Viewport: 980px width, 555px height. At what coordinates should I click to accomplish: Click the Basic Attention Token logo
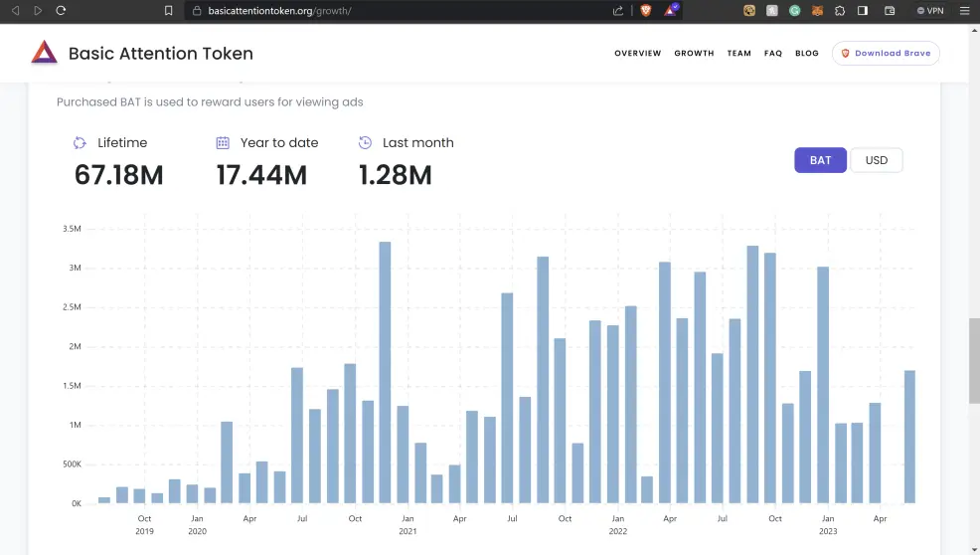pyautogui.click(x=45, y=53)
